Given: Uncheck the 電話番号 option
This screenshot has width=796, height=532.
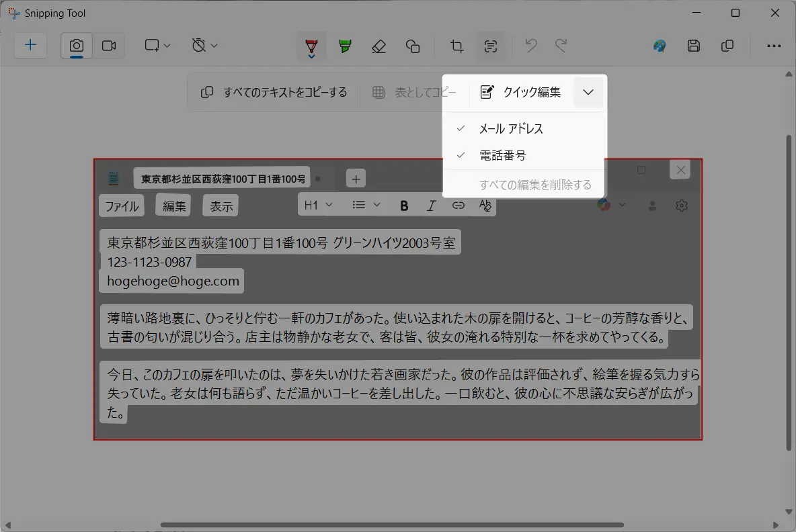Looking at the screenshot, I should pos(524,155).
